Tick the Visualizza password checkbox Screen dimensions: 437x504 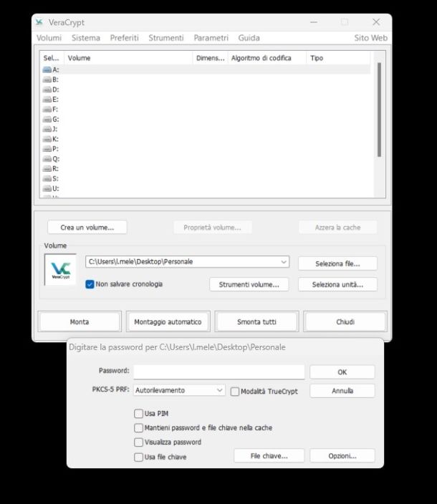tap(138, 442)
